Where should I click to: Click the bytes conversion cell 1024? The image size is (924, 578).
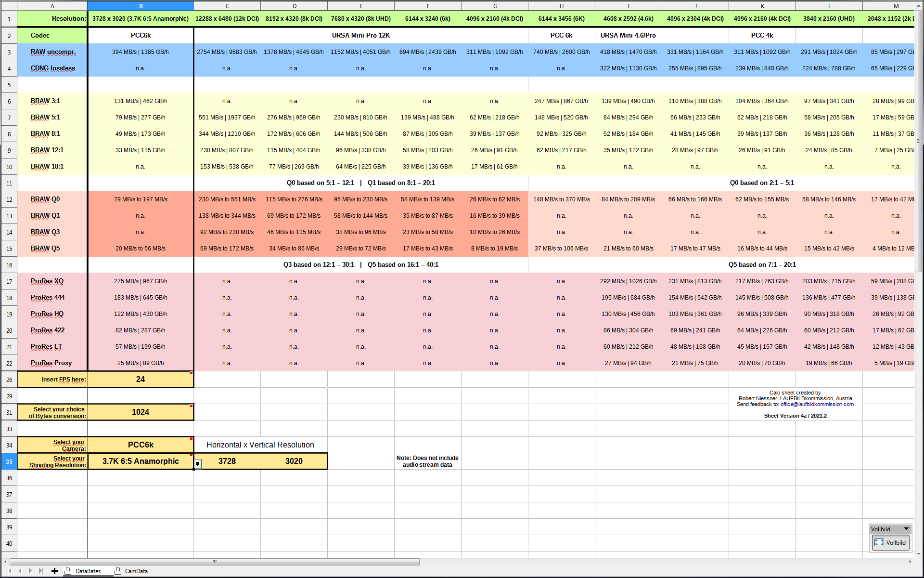coord(141,412)
